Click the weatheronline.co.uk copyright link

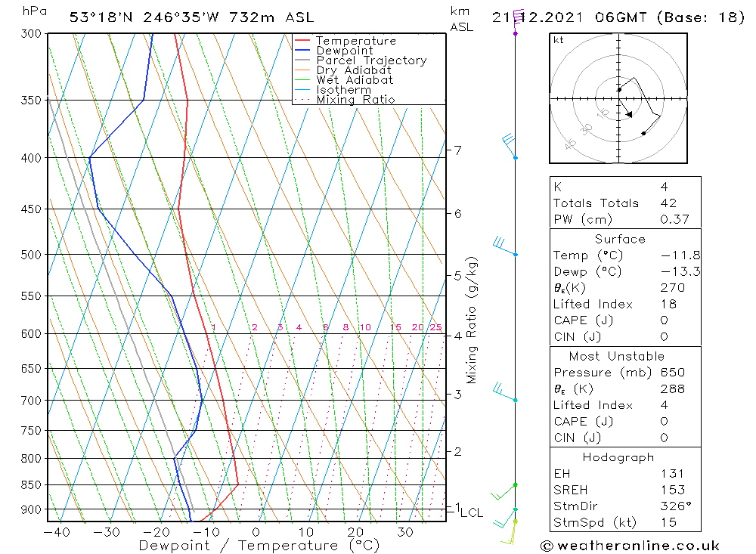630,546
